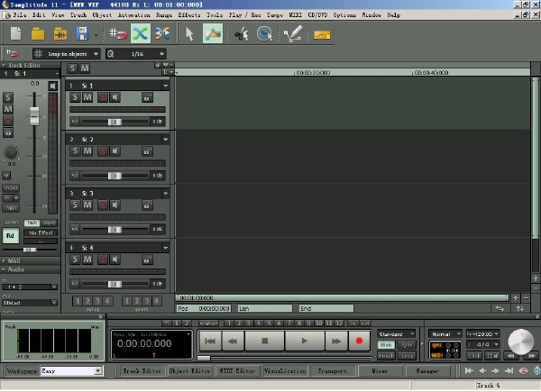
Task: Open a project with the yellow folder icon
Action: [x=38, y=33]
